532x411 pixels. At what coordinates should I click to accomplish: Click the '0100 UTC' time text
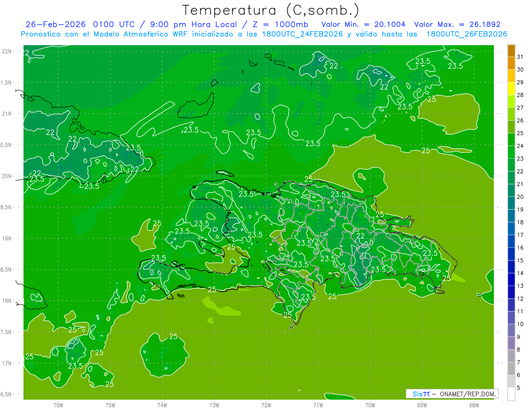tap(114, 24)
